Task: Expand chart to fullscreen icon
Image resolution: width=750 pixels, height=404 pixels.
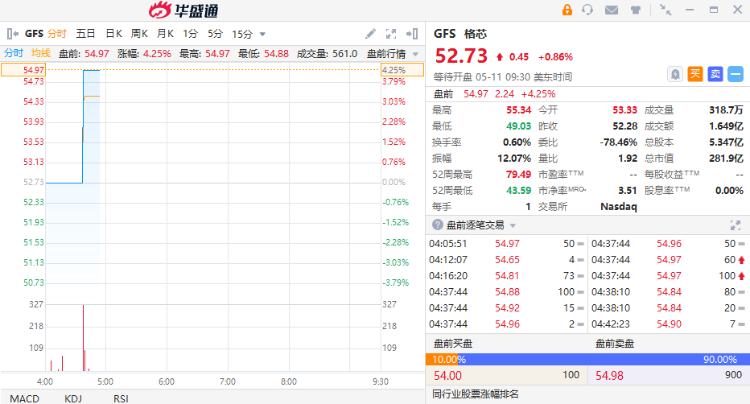Action: point(393,33)
